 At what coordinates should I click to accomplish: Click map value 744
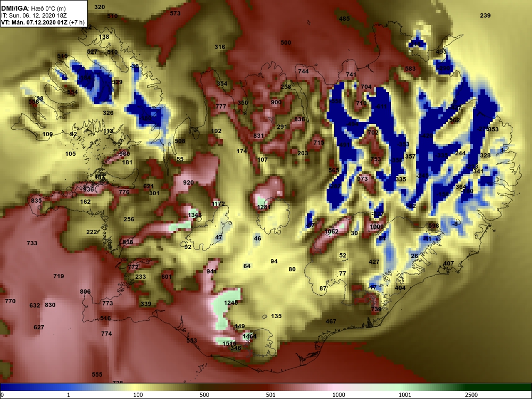click(x=303, y=71)
